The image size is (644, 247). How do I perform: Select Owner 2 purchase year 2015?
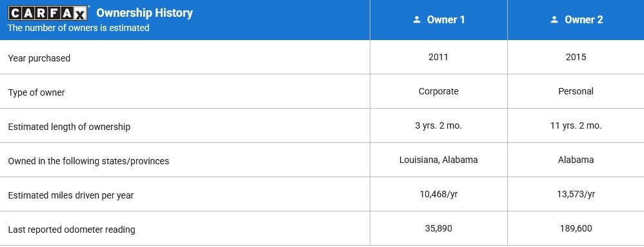pos(576,57)
